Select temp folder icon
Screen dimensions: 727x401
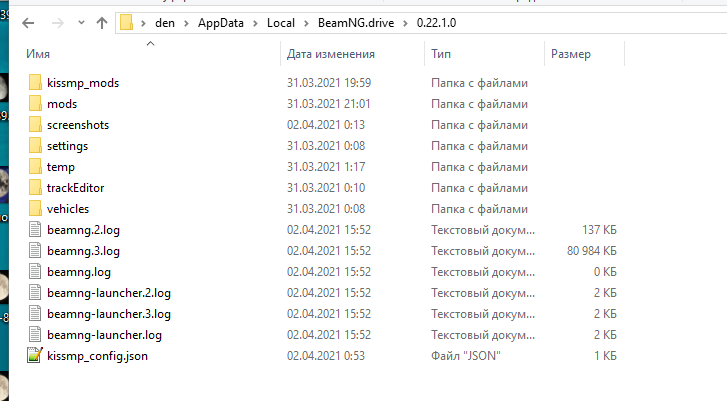[35, 166]
